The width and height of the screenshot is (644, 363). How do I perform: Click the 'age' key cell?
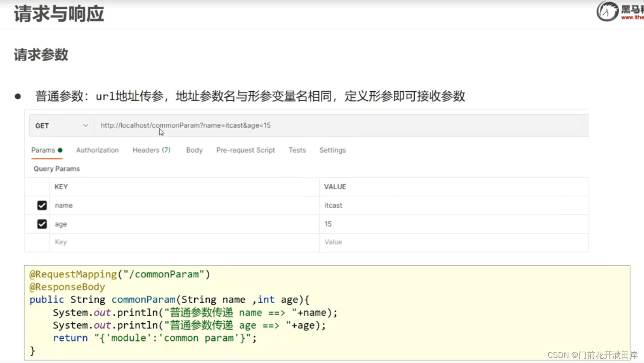point(184,224)
